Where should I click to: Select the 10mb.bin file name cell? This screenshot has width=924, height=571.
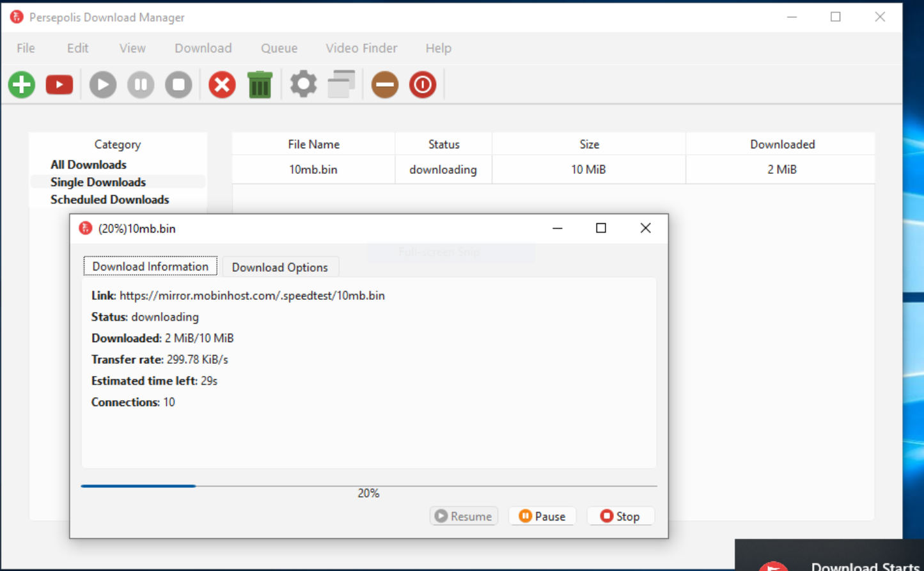pos(313,169)
